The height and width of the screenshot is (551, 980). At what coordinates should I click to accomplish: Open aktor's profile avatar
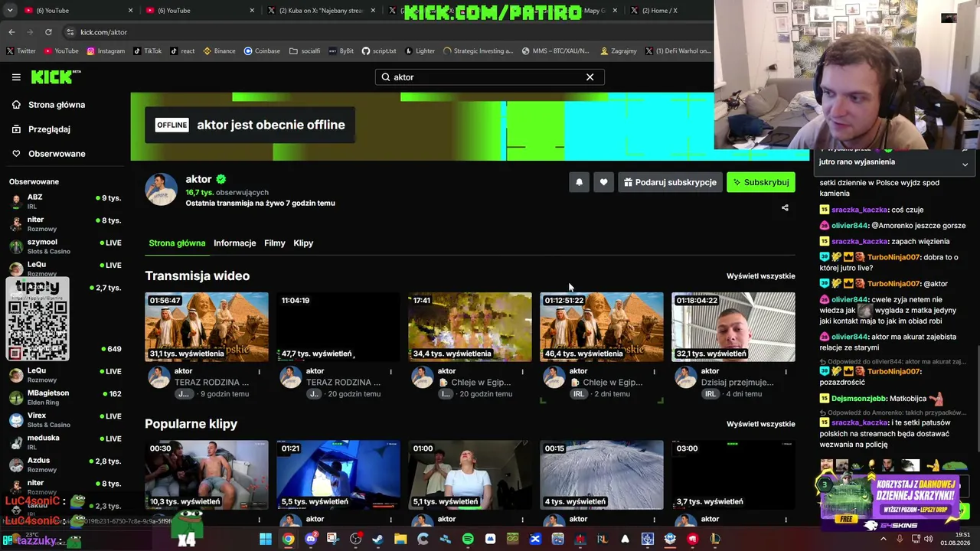161,189
